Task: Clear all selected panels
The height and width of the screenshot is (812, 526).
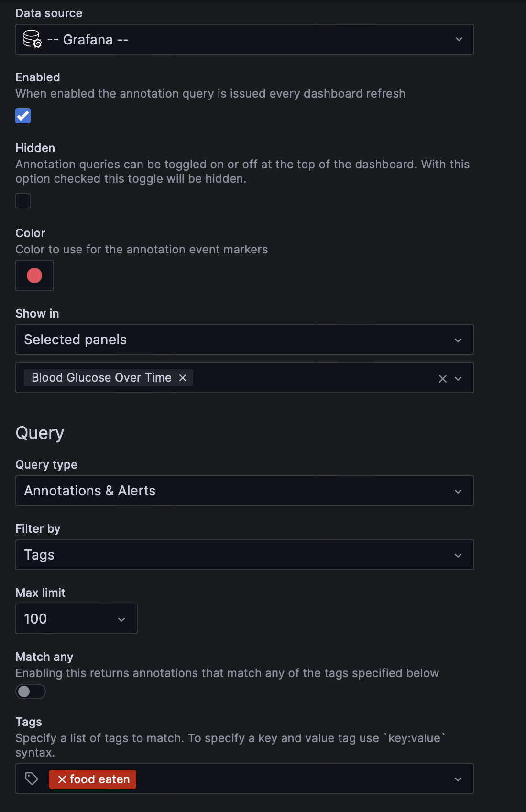Action: pos(442,379)
